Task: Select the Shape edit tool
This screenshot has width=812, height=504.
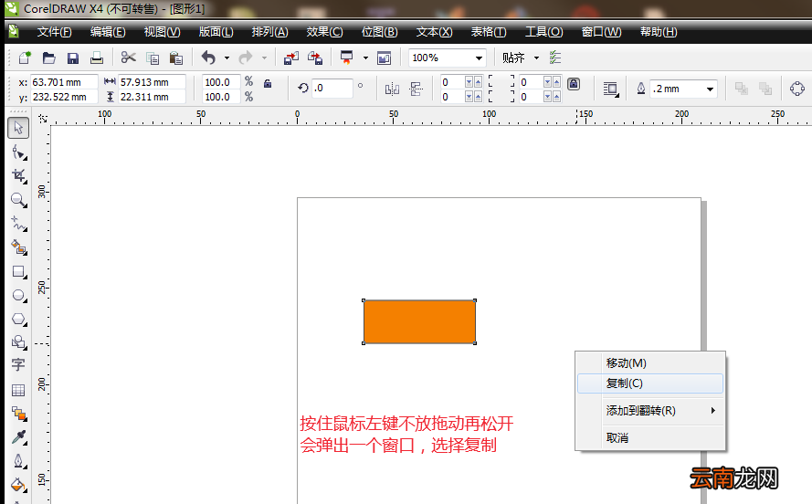Action: (19, 152)
